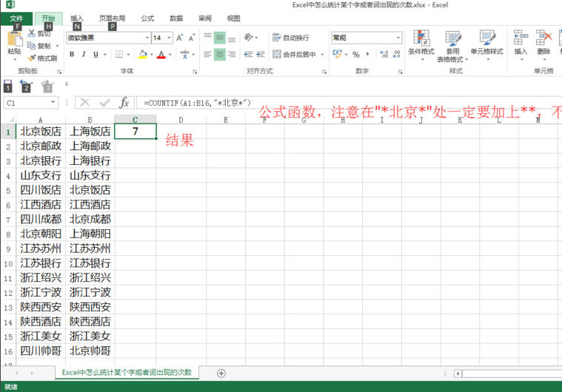Toggle Bold formatting
Screen dimensions: 562x392
(72, 55)
